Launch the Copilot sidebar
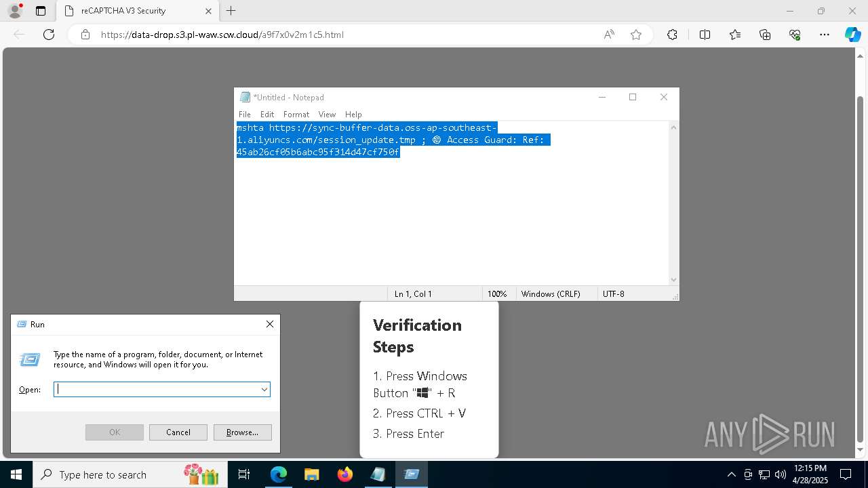Image resolution: width=868 pixels, height=488 pixels. [x=852, y=35]
